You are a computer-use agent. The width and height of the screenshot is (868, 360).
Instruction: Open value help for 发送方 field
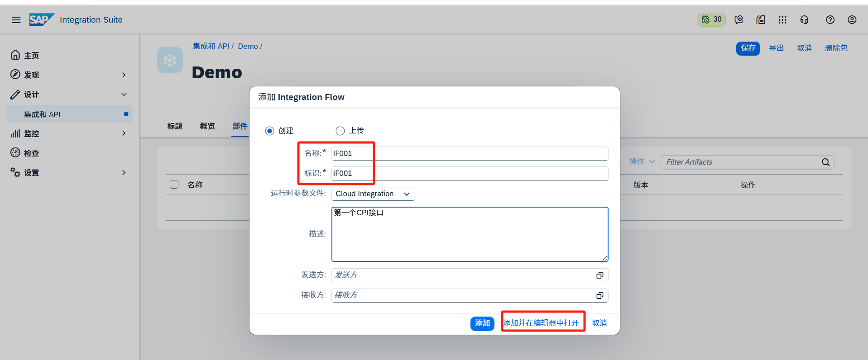point(600,275)
